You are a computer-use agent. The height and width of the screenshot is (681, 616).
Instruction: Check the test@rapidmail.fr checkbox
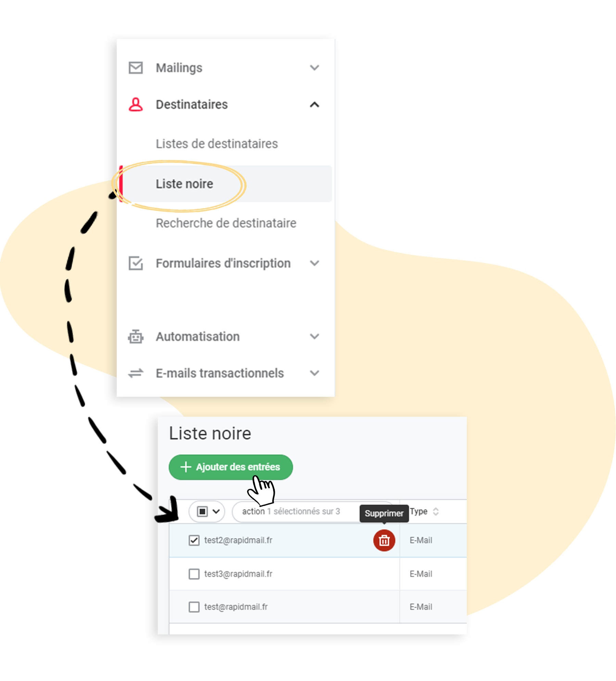pos(194,607)
